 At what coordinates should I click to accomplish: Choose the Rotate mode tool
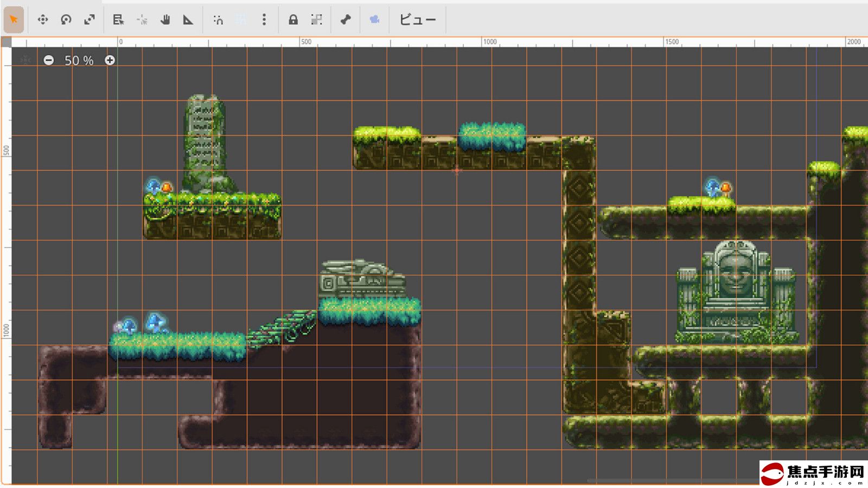tap(66, 20)
